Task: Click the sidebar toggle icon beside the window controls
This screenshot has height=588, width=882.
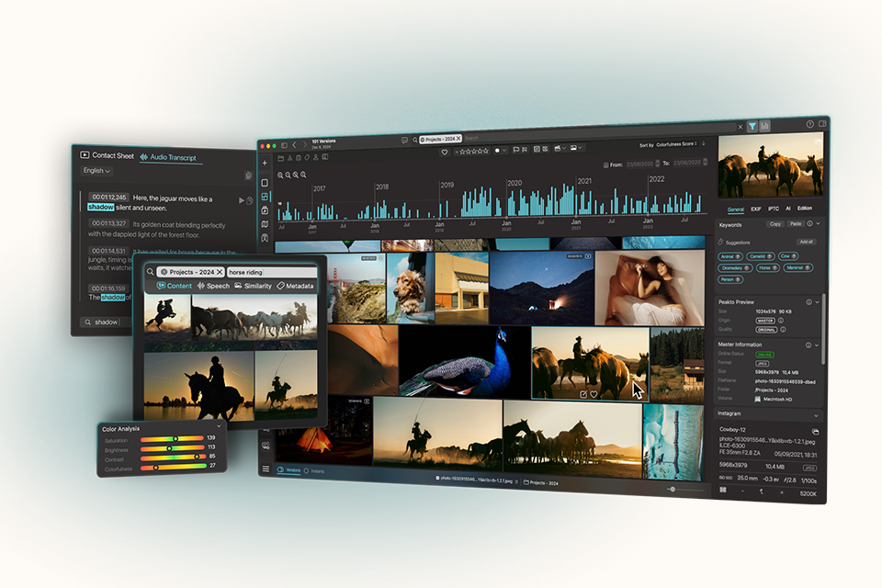Action: click(284, 144)
